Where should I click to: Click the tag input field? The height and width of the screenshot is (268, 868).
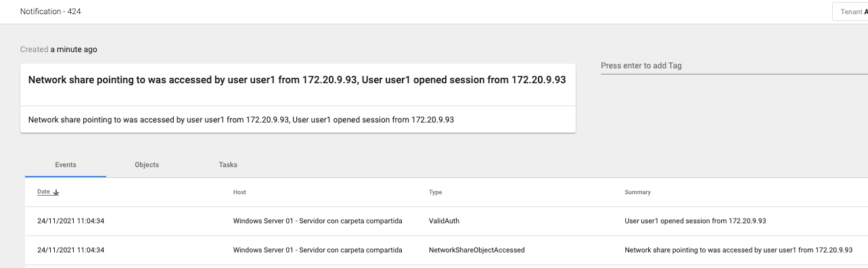coord(734,66)
